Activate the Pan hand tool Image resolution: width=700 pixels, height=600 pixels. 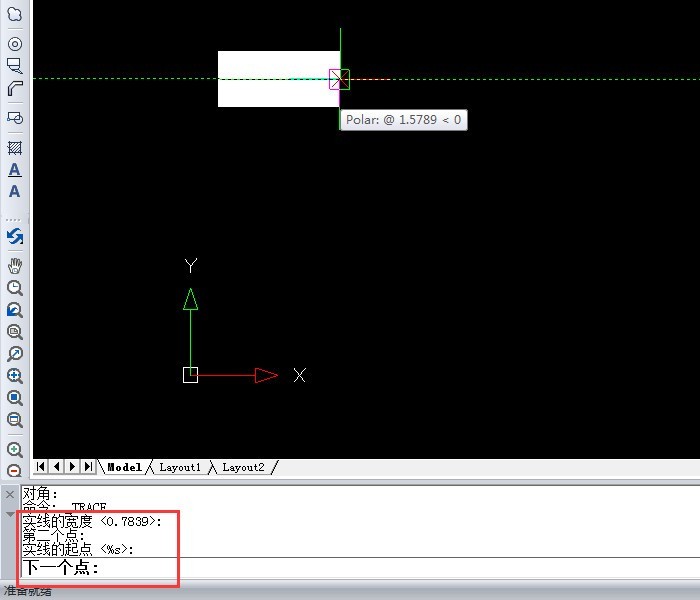click(14, 266)
